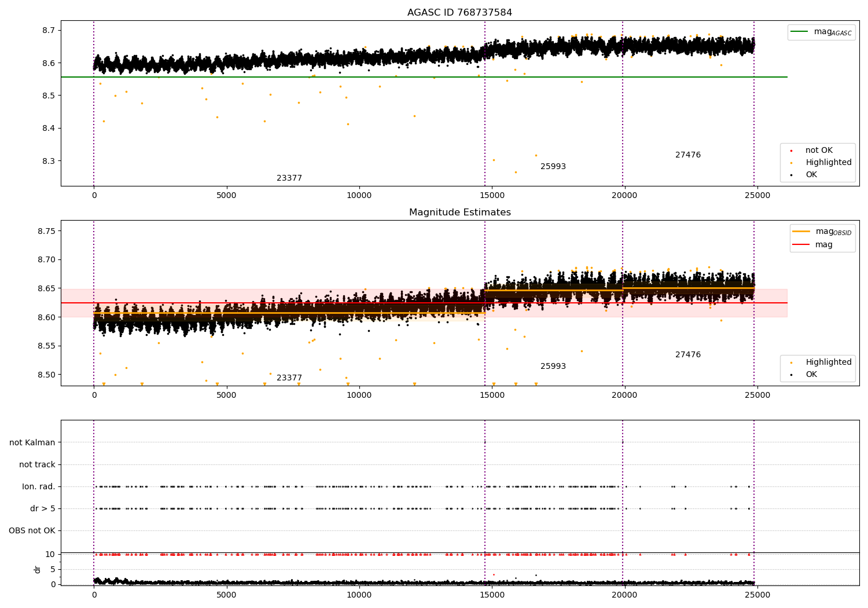Click the 'not Kalman' row label
This screenshot has height=608, width=868.
point(32,443)
